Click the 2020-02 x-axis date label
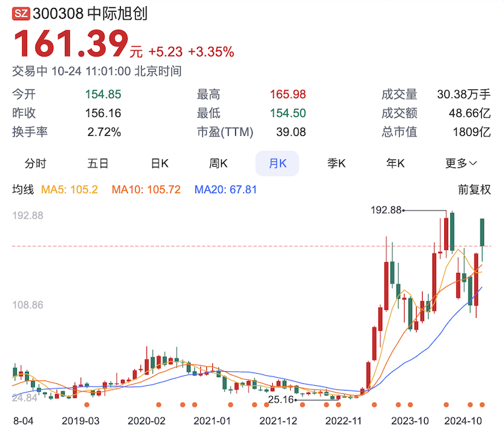This screenshot has height=439, width=504. [x=146, y=421]
